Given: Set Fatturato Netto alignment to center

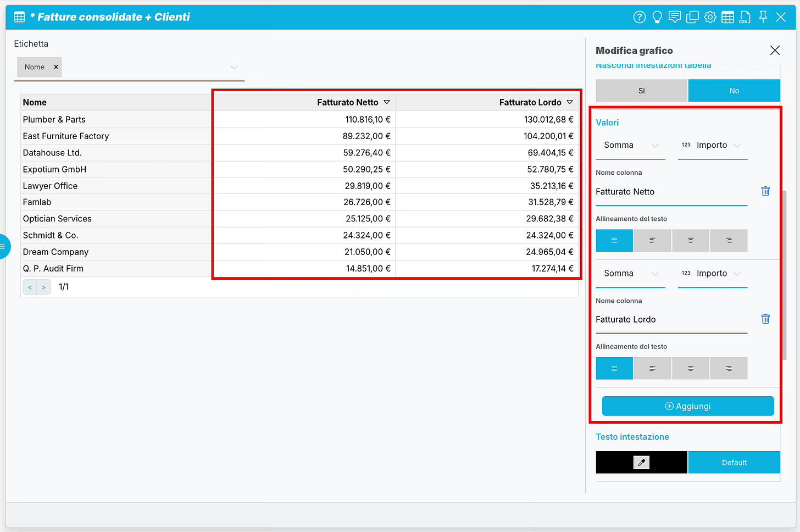Looking at the screenshot, I should (691, 240).
